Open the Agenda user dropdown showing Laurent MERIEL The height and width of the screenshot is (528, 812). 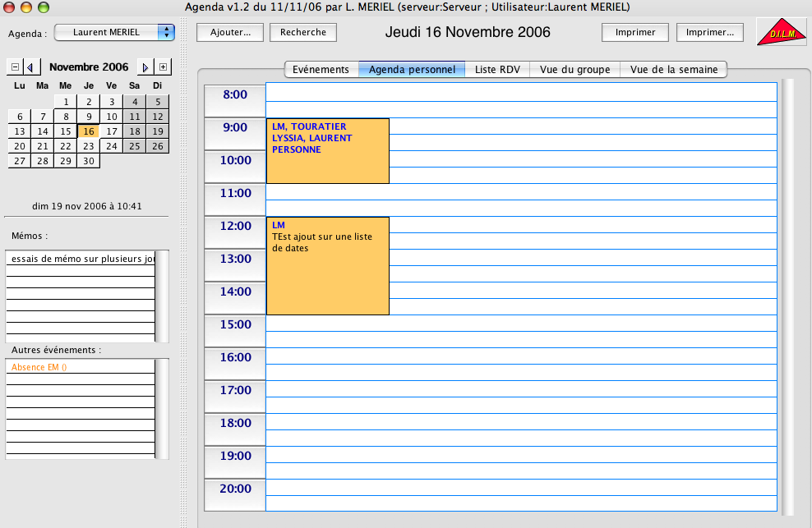pyautogui.click(x=114, y=33)
